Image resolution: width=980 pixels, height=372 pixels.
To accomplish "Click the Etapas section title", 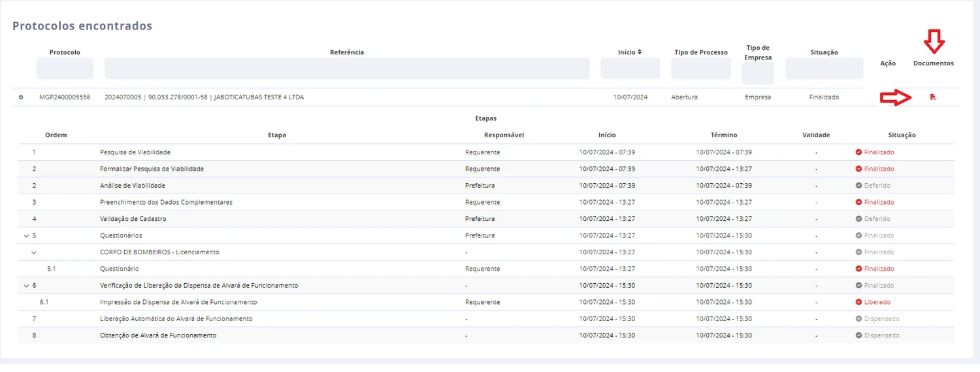I will (x=486, y=119).
